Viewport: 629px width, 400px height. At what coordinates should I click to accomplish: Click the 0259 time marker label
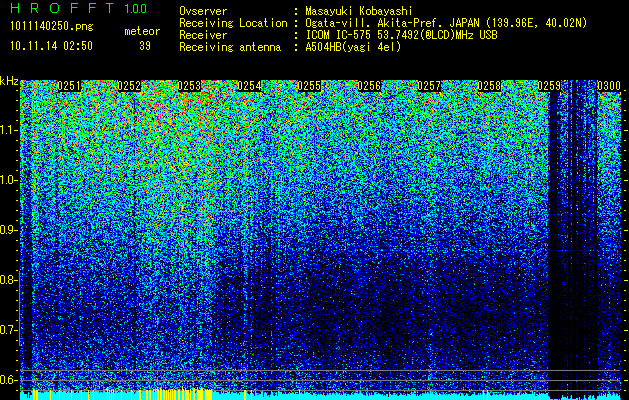click(x=549, y=86)
